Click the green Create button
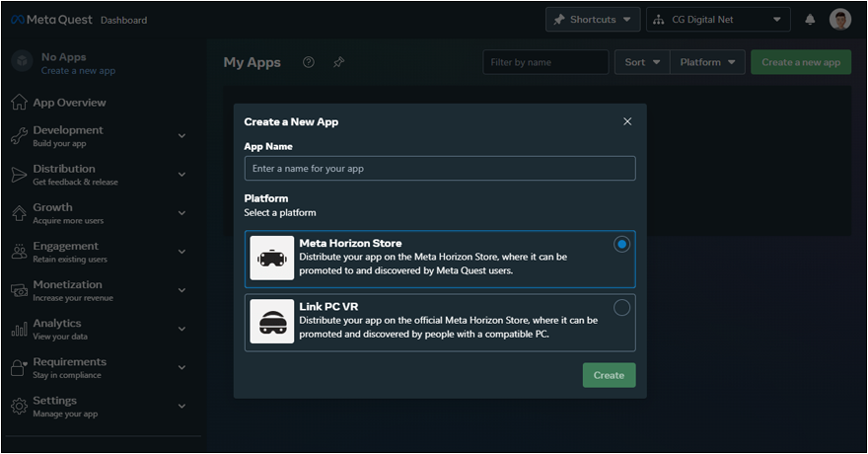The height and width of the screenshot is (454, 868). tap(609, 375)
